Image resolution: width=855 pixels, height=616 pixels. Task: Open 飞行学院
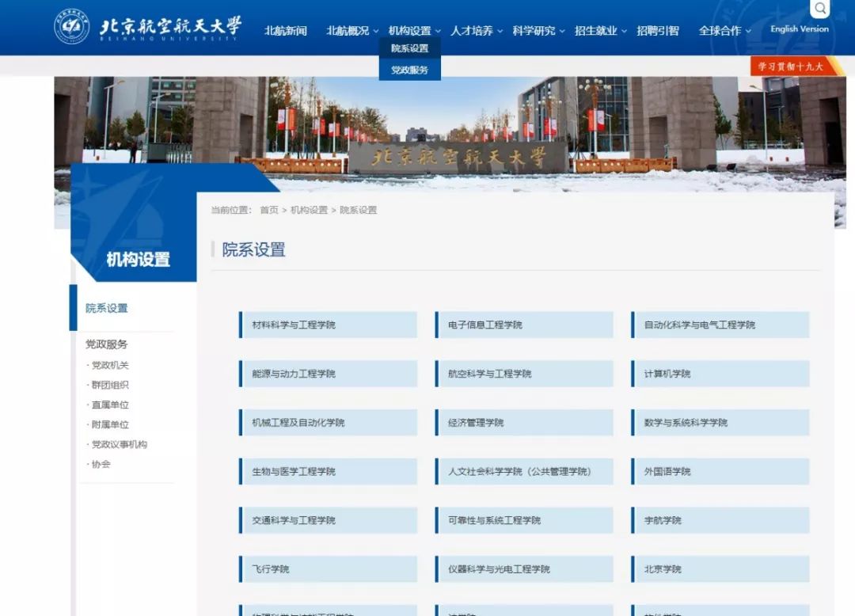[x=328, y=569]
